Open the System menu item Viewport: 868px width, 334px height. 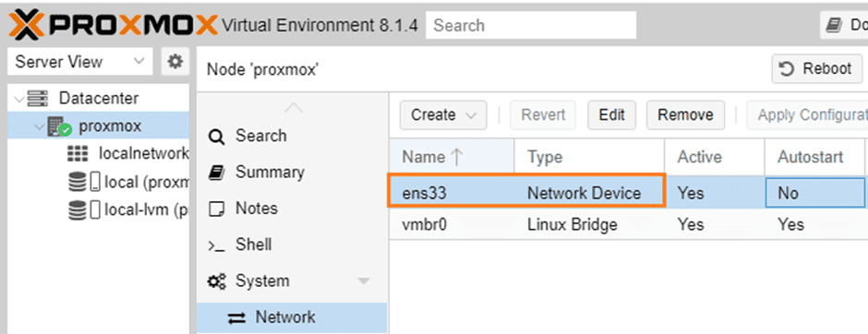(x=262, y=280)
